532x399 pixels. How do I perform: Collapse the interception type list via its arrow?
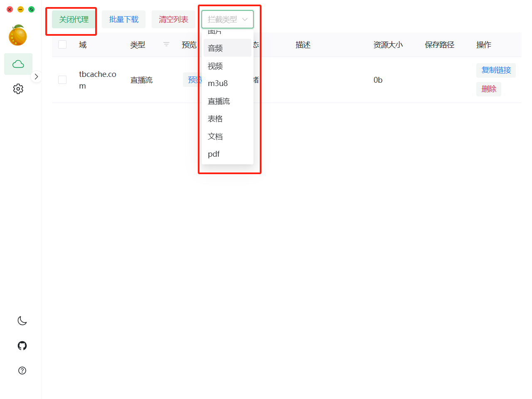click(245, 19)
